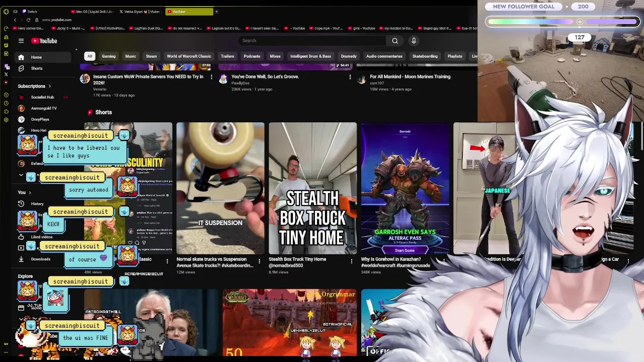Switch to Vekka Slyzel Vtuber tab

[x=141, y=12]
